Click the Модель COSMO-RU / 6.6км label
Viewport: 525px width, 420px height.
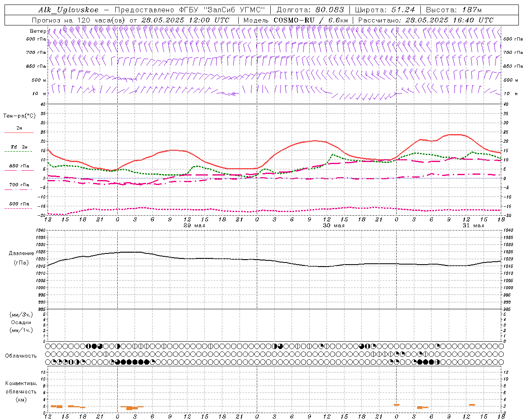[295, 20]
